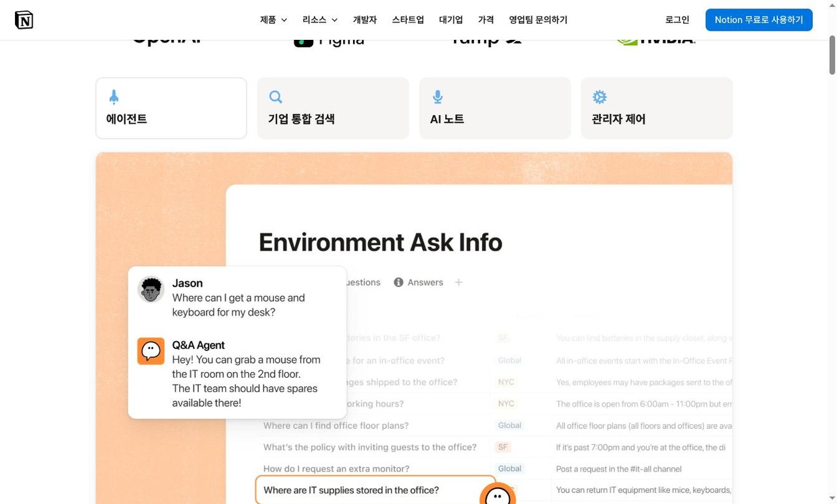Select the 에이전트 tab card
The image size is (837, 504).
[x=171, y=109]
